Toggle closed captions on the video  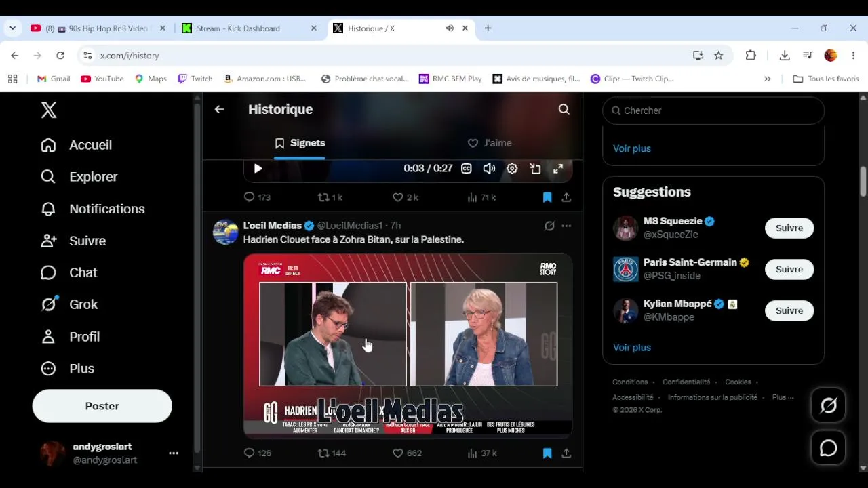click(467, 169)
